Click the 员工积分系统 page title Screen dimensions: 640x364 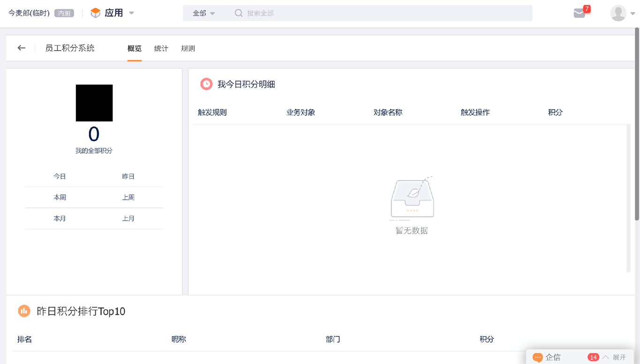tap(70, 48)
